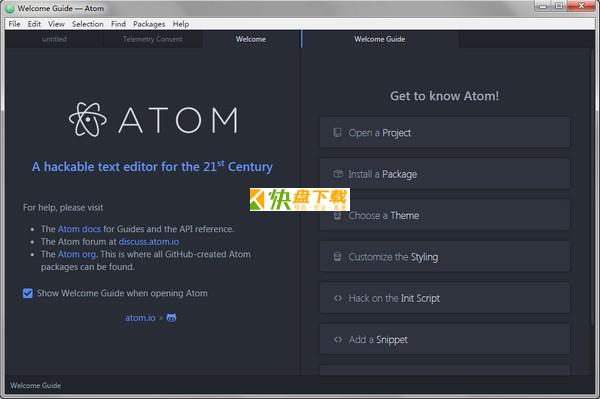This screenshot has height=399, width=600.
Task: Click the package icon beside Install a Package
Action: tap(338, 174)
